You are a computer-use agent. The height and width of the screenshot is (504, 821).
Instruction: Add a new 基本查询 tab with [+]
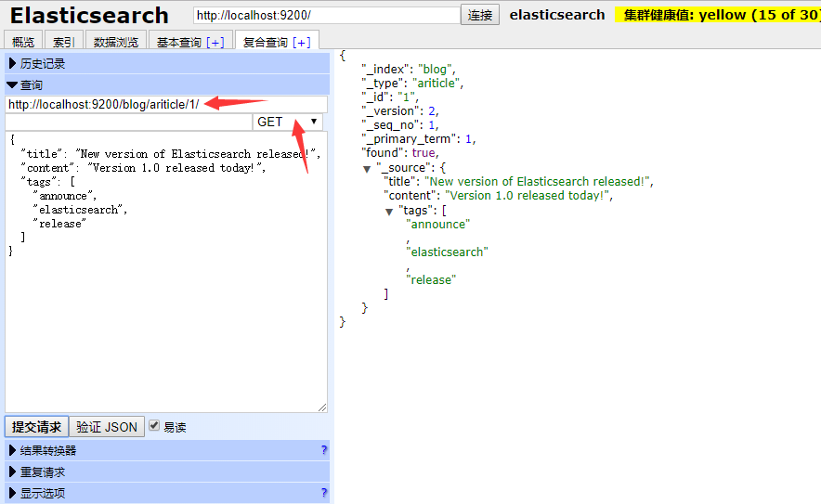click(x=215, y=43)
